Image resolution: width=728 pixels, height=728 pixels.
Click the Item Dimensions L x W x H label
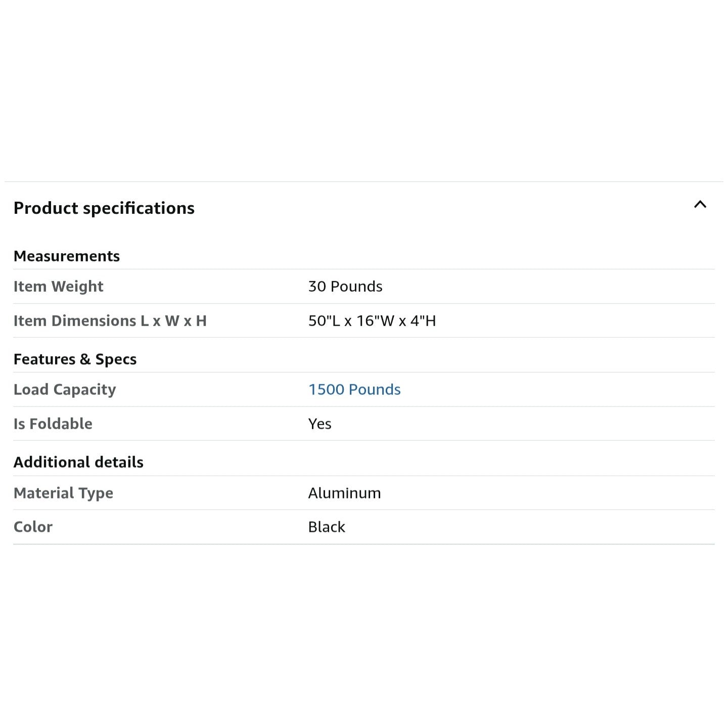(110, 321)
